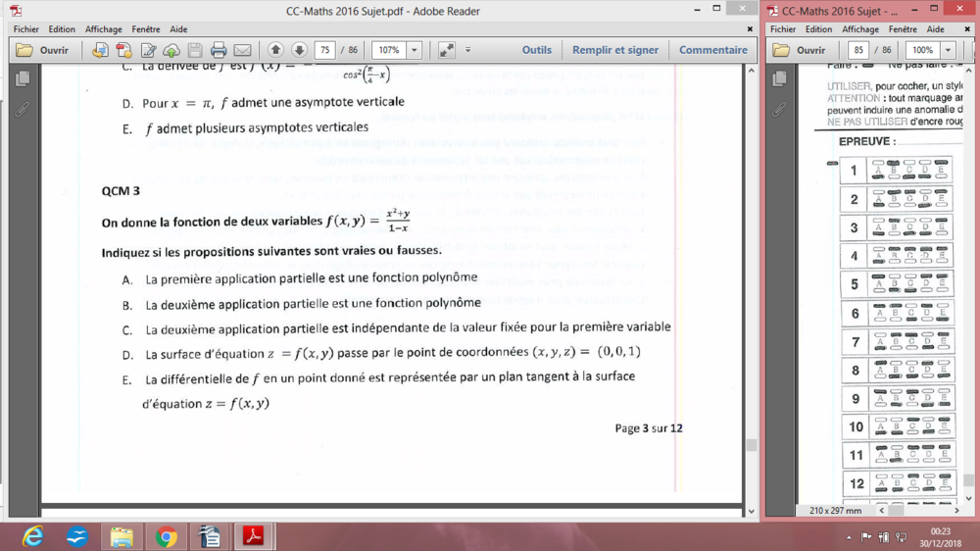
Task: Click the text Page 3 sur 12
Action: (x=649, y=428)
